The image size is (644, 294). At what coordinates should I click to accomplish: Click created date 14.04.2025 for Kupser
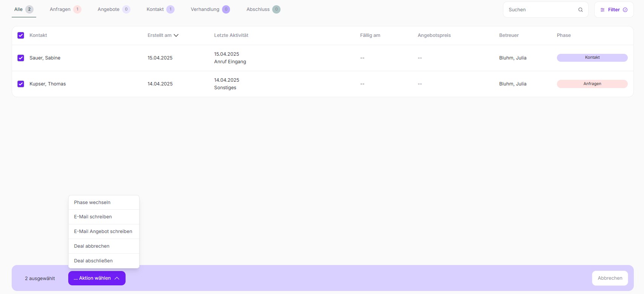click(160, 84)
